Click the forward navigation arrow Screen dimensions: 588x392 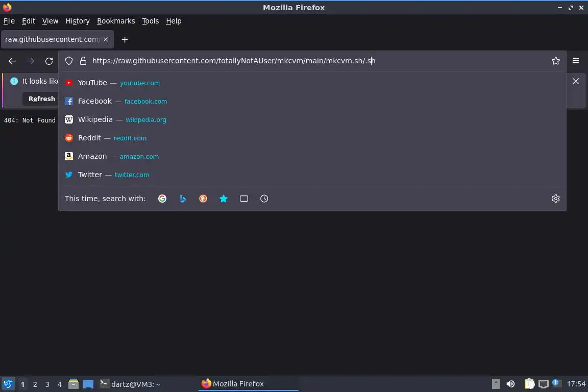(31, 61)
